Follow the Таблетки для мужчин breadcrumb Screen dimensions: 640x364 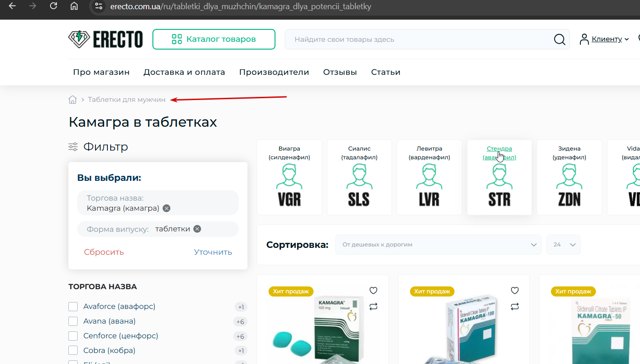[x=127, y=100]
